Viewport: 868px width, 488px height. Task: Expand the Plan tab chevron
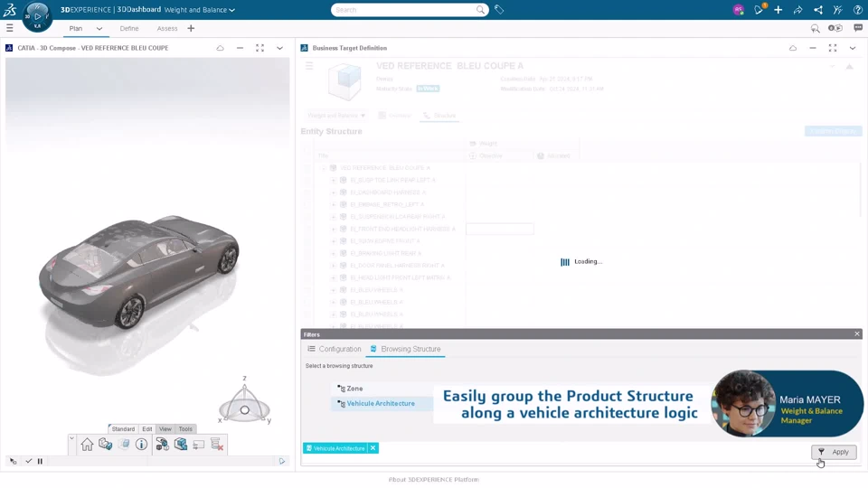[99, 28]
